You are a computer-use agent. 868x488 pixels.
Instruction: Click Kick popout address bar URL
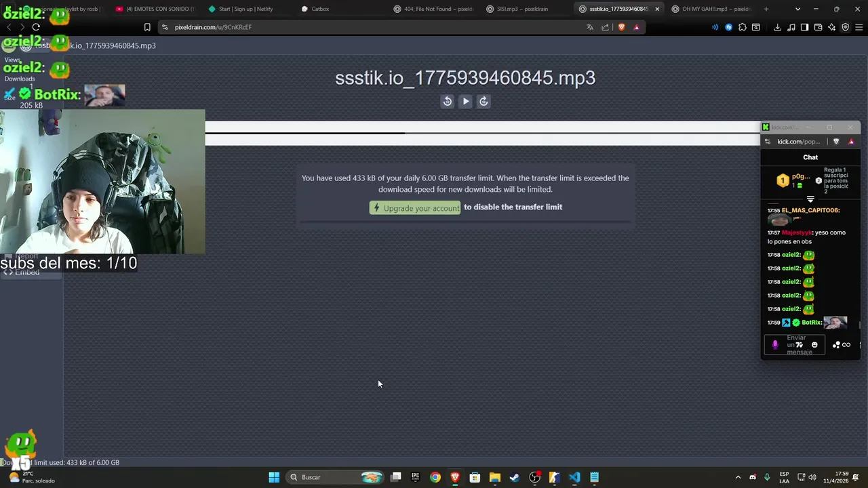tap(799, 142)
